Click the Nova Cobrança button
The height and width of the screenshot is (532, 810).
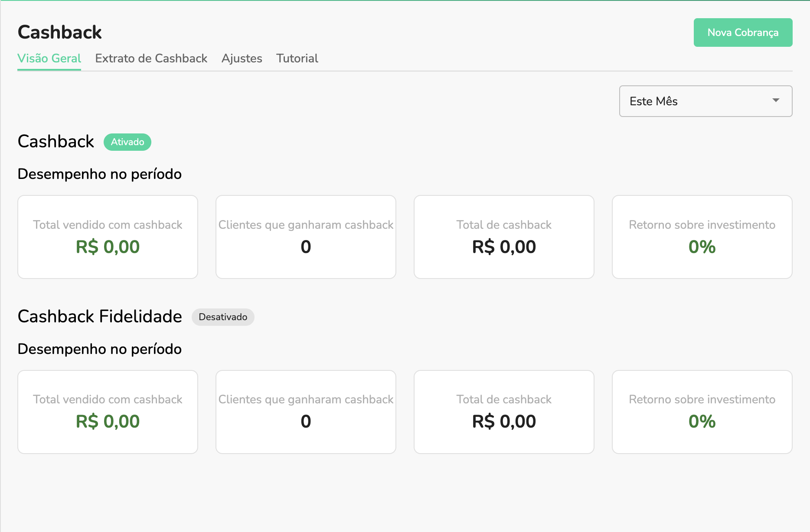[743, 32]
